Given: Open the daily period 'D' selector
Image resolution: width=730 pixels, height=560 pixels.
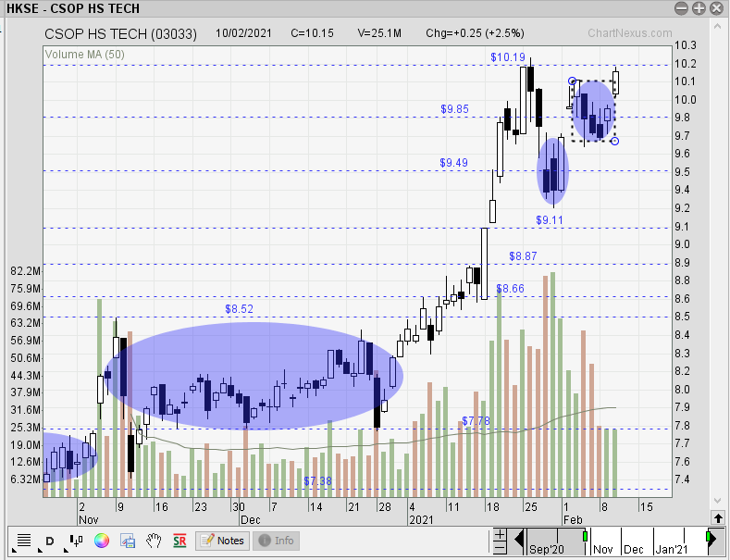Looking at the screenshot, I should click(48, 541).
